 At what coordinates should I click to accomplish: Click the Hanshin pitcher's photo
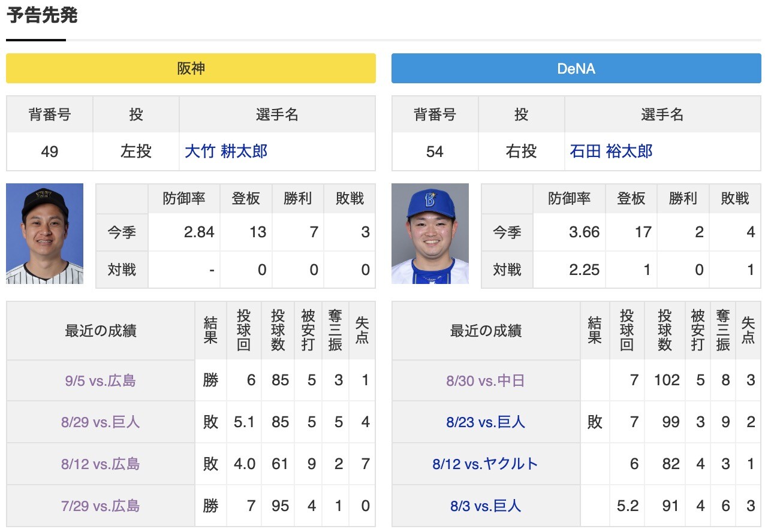point(45,234)
